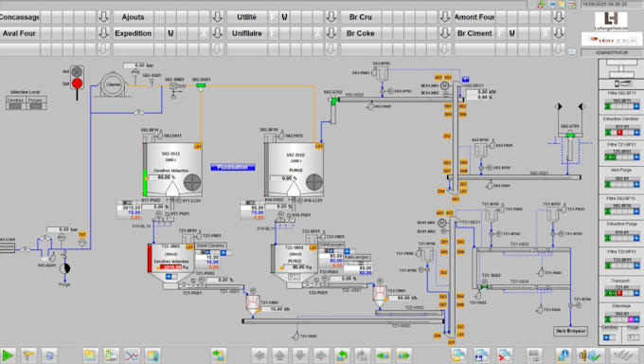Click the blue Fluidisation button
Image resolution: width=644 pixels, height=364 pixels.
click(x=232, y=167)
